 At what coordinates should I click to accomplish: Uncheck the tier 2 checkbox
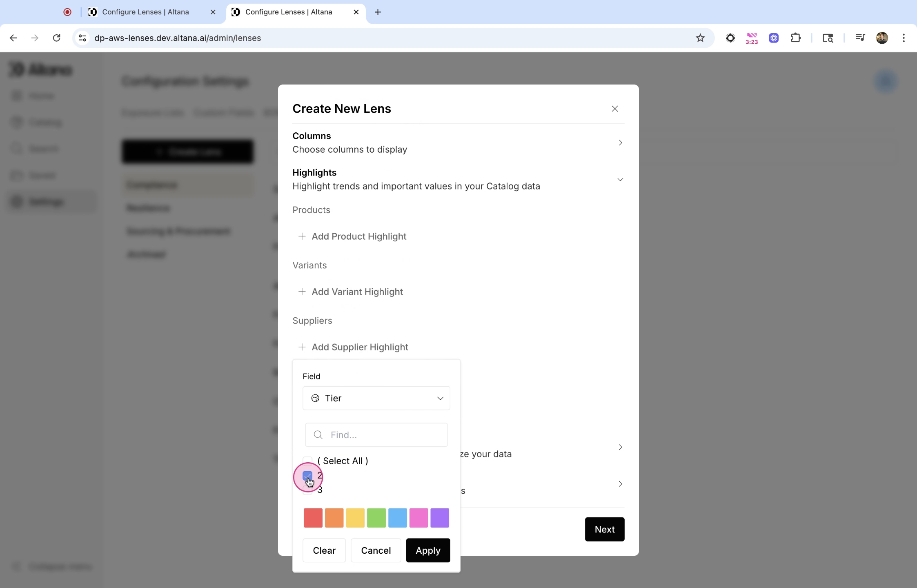coord(307,476)
